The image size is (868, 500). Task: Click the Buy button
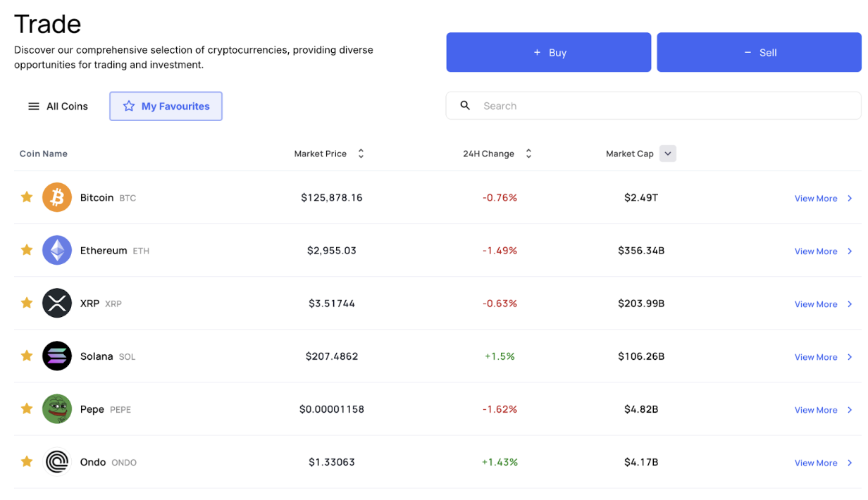pyautogui.click(x=549, y=52)
